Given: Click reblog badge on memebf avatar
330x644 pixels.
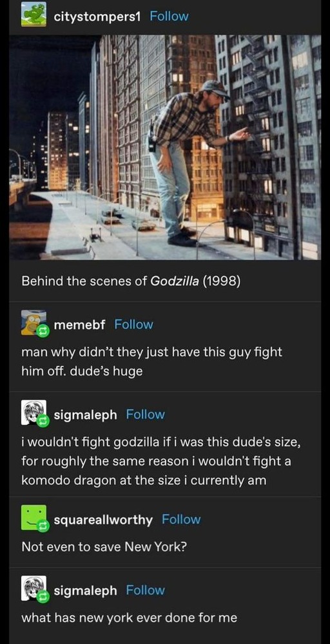Looking at the screenshot, I should (x=43, y=332).
